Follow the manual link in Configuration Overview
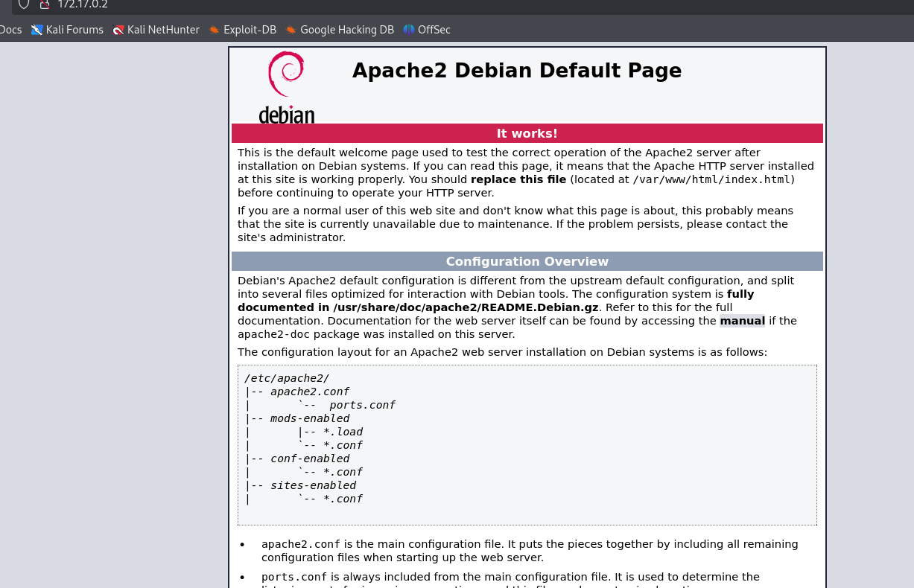The image size is (914, 588). [742, 321]
